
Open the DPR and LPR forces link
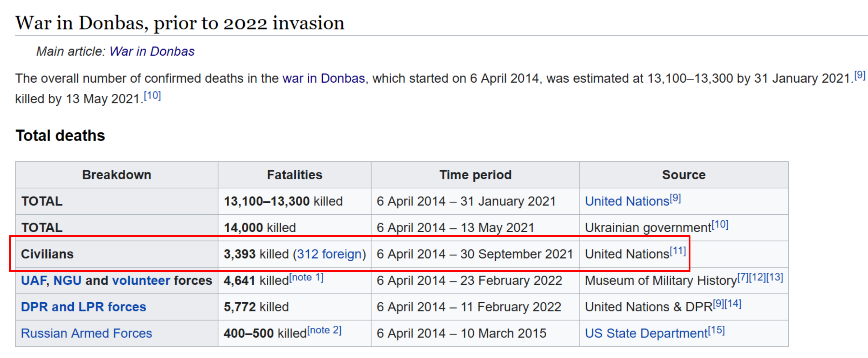tap(83, 307)
